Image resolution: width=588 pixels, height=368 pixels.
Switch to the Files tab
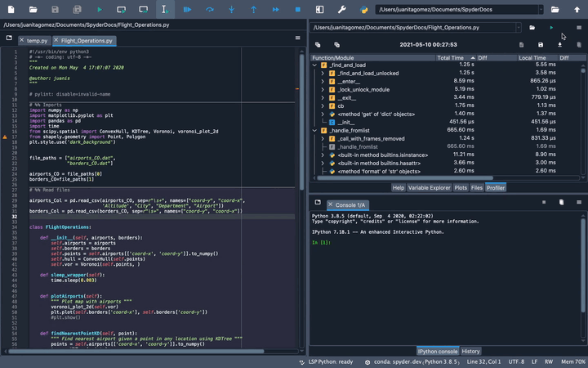pos(477,188)
